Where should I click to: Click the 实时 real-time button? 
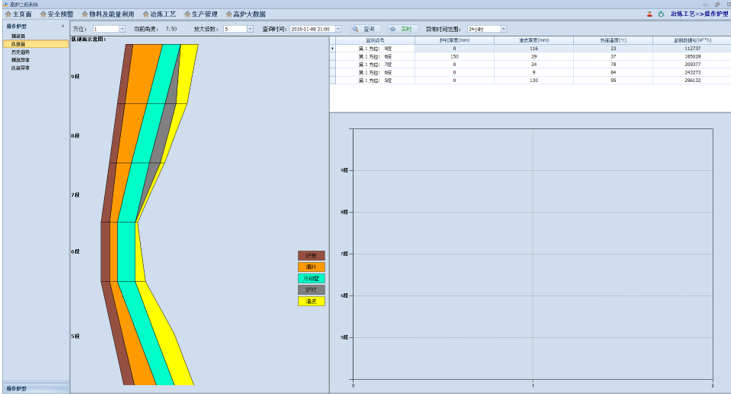pyautogui.click(x=403, y=29)
